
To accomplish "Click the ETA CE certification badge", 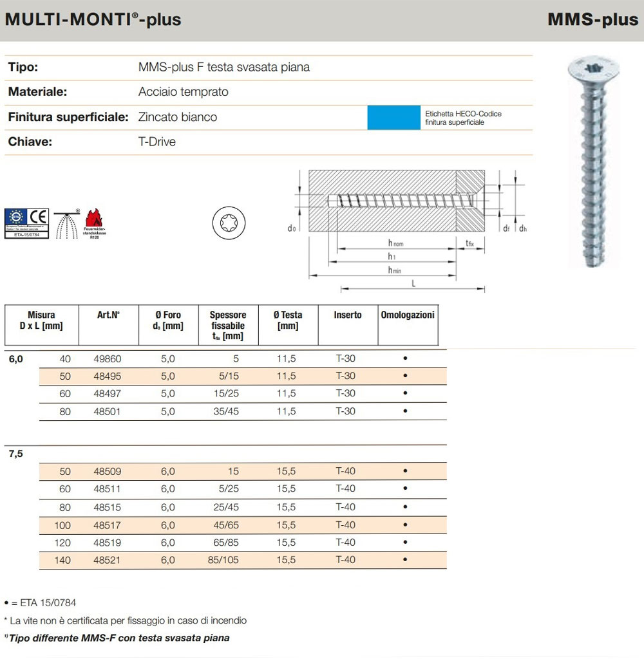I will (x=26, y=223).
